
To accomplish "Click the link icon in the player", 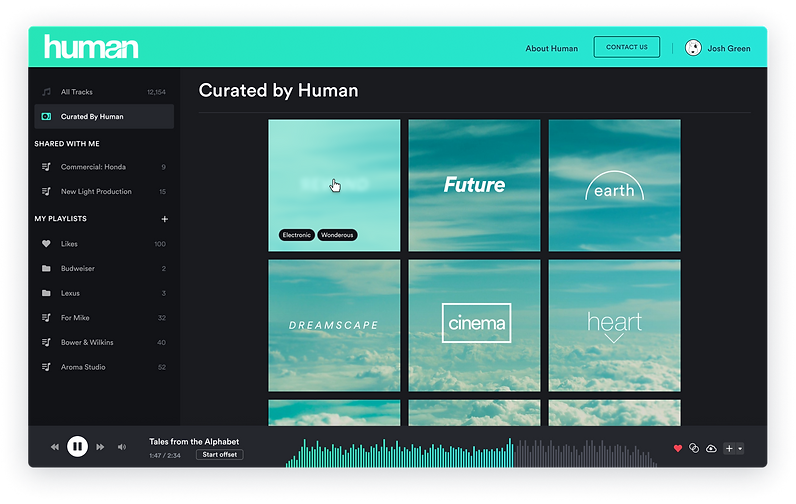I will coord(694,448).
